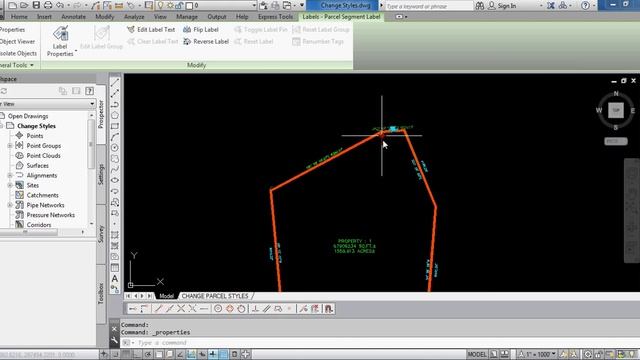Open the Home ribbon tab
This screenshot has height=360, width=640.
(x=19, y=17)
